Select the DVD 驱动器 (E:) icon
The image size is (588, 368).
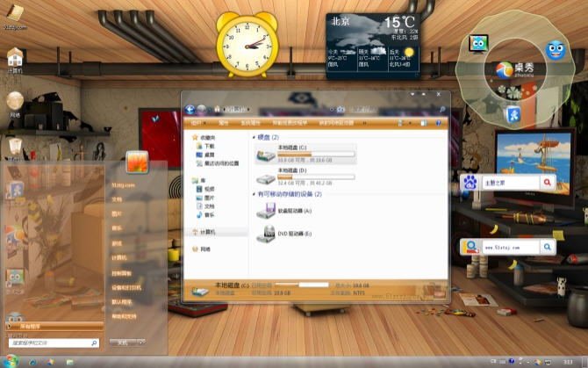point(266,234)
